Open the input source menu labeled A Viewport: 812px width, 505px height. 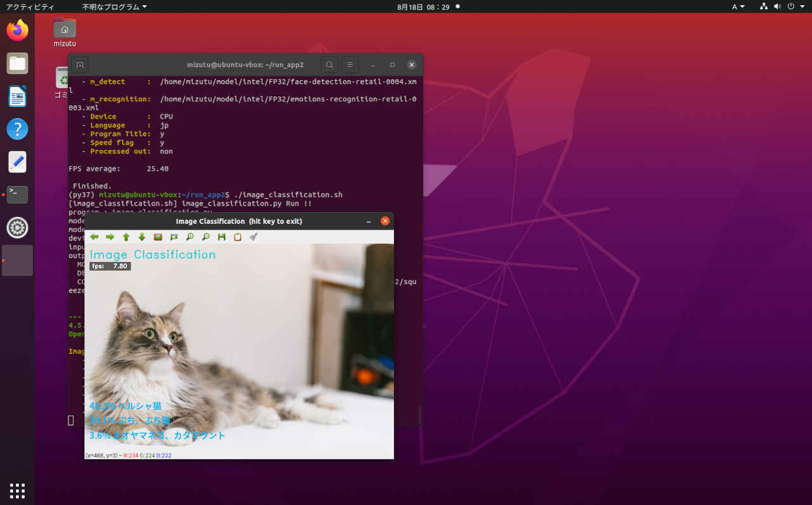click(x=736, y=7)
